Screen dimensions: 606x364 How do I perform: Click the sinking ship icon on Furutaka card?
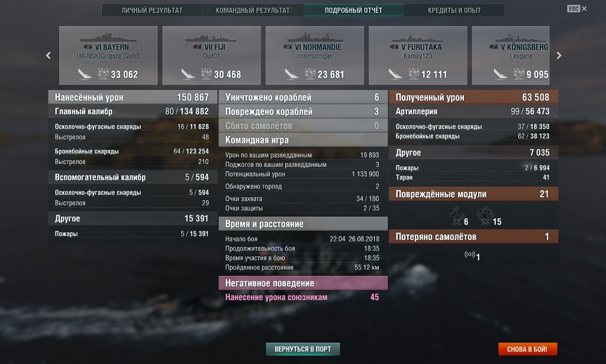pos(395,73)
